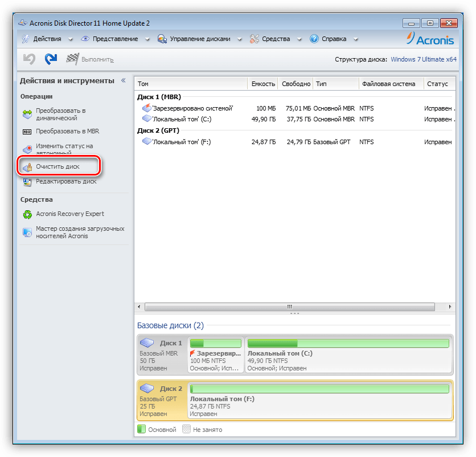Expand the Представление dropdown arrow

[x=147, y=39]
